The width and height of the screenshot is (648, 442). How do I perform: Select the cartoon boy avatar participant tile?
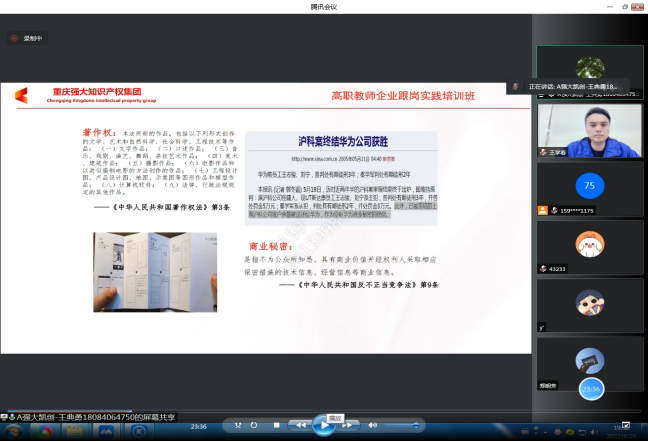[589, 298]
